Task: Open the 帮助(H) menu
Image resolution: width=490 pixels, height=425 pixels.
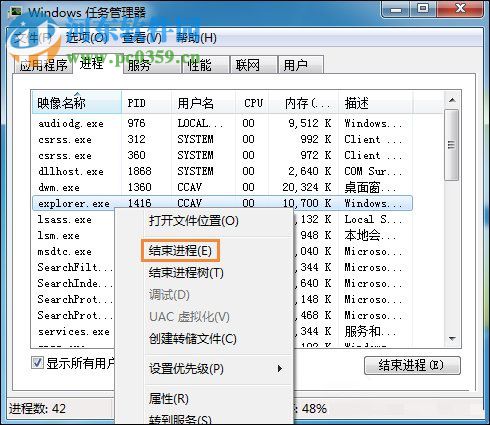Action: [196, 38]
